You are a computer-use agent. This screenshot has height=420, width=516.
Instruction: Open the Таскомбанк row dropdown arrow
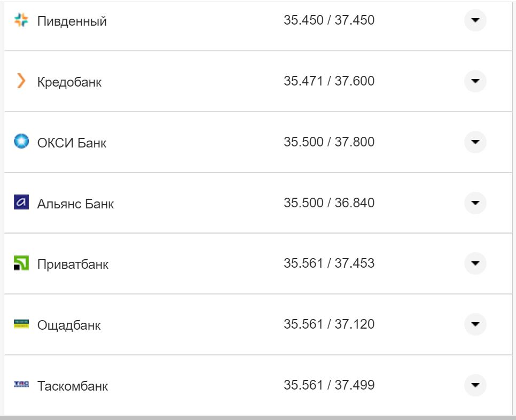coord(475,385)
